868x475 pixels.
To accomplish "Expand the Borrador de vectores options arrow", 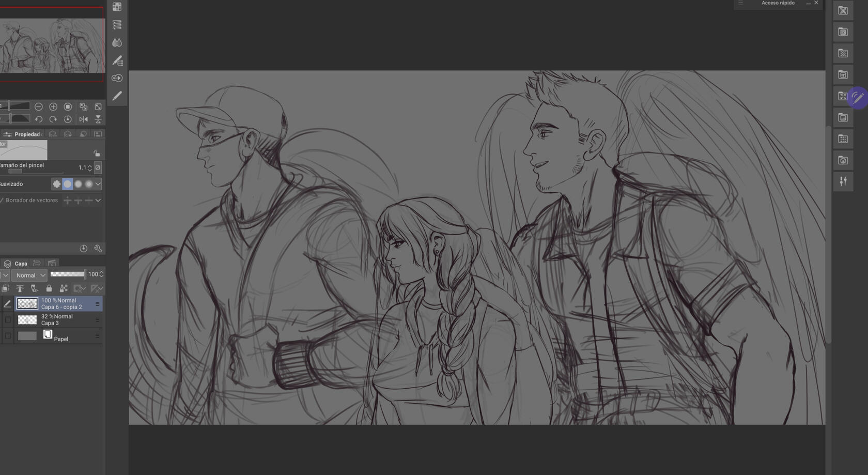I will (x=98, y=201).
